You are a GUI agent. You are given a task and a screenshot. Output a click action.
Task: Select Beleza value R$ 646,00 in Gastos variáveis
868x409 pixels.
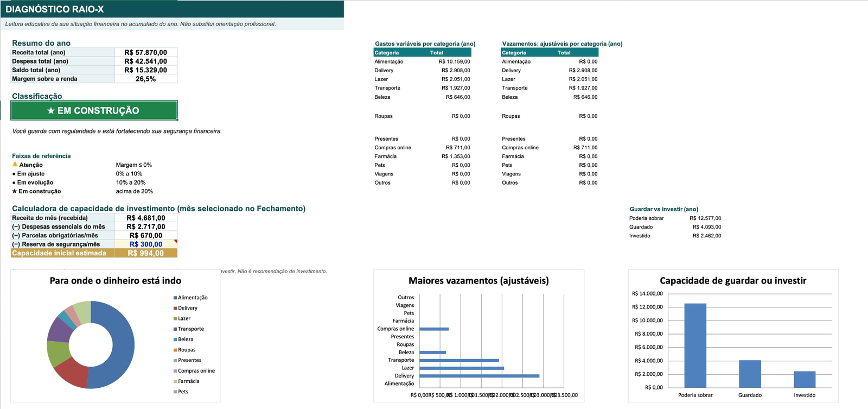point(458,97)
